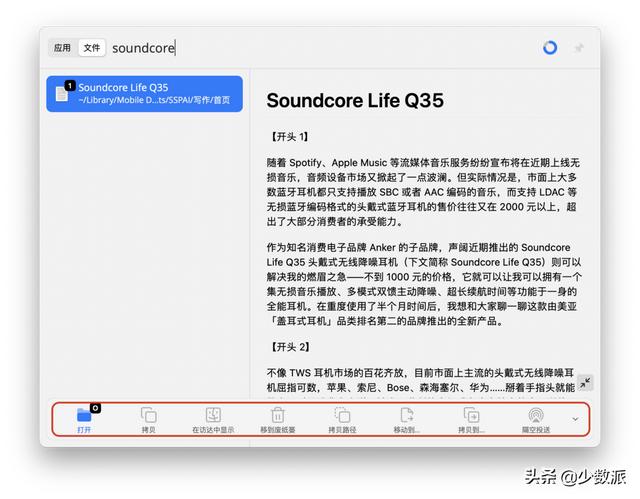Click the 【开头 2】 text in preview

(x=290, y=347)
